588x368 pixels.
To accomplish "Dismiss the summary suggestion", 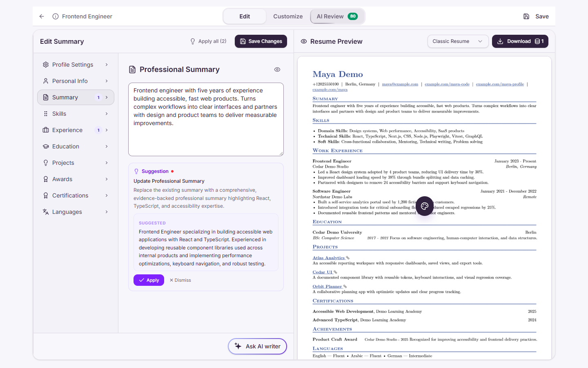I will click(x=180, y=280).
